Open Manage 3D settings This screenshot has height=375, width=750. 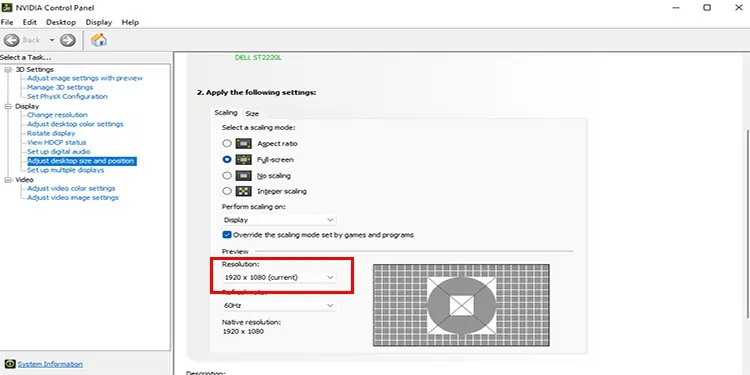(60, 87)
